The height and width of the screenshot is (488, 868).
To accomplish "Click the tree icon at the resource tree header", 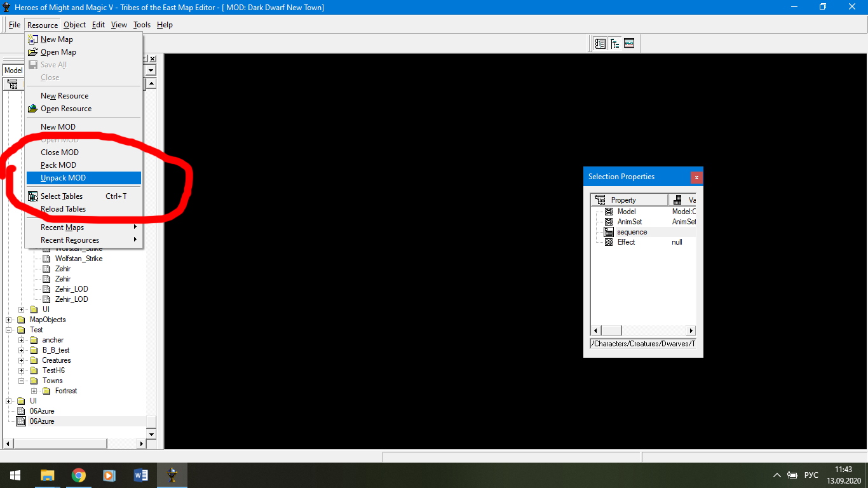I will (13, 84).
